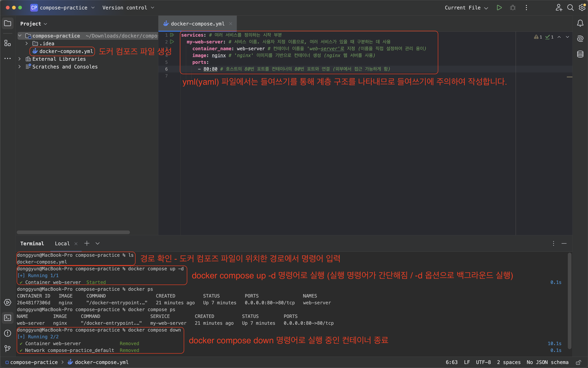Toggle the Project tool window folder icon
Screen dimensions: 588x368
[8, 23]
